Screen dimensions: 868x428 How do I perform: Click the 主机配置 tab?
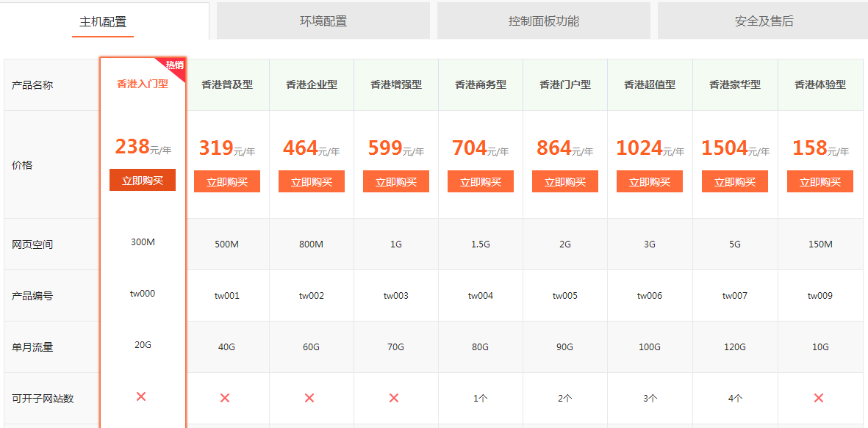(x=103, y=22)
